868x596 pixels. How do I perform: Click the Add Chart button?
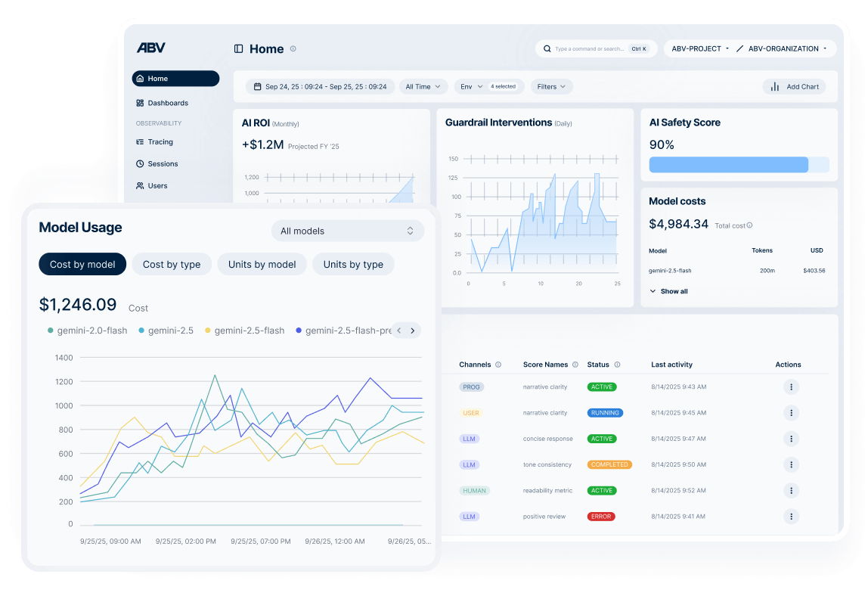point(795,86)
